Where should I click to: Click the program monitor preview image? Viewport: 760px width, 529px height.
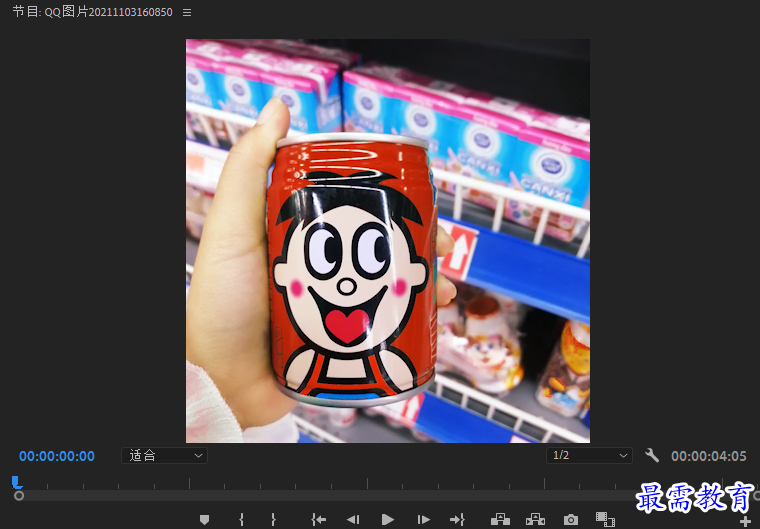click(x=388, y=241)
